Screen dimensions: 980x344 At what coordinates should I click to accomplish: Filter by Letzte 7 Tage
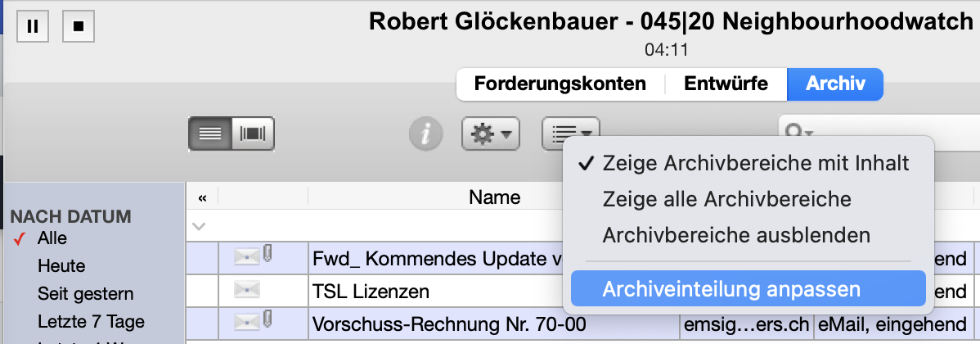coord(91,322)
